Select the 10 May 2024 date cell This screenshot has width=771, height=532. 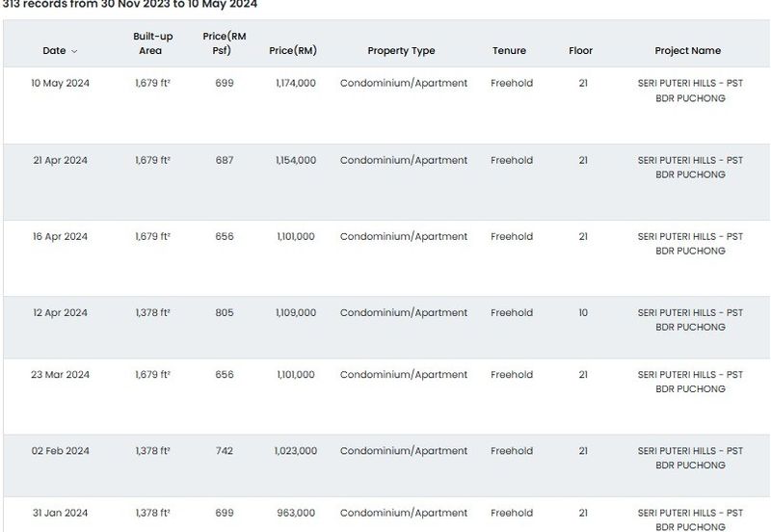[x=60, y=84]
